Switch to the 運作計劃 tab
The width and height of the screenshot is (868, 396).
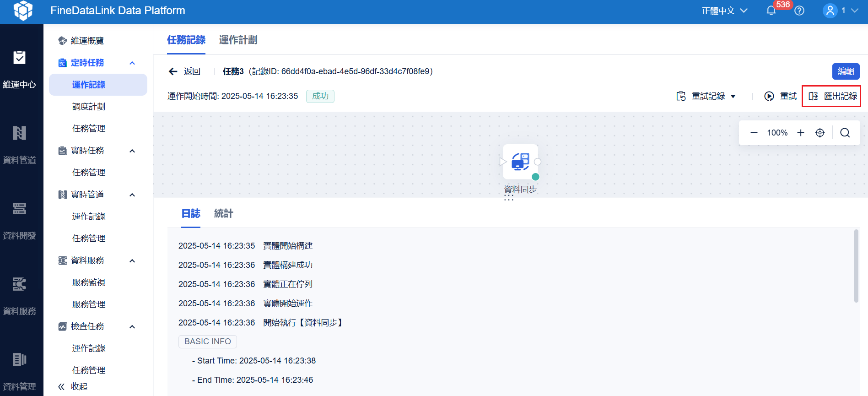coord(238,40)
